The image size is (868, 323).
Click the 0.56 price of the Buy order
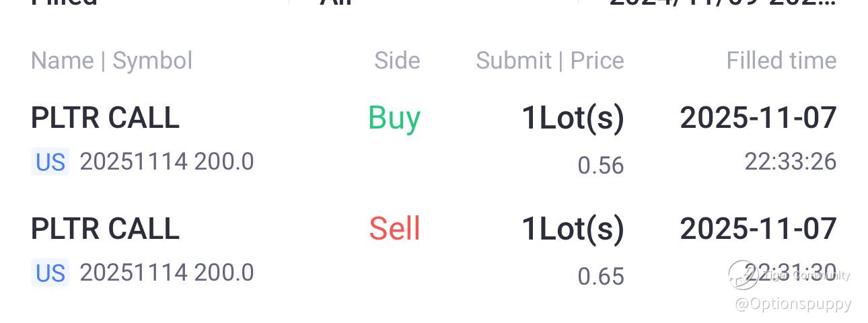pyautogui.click(x=601, y=166)
